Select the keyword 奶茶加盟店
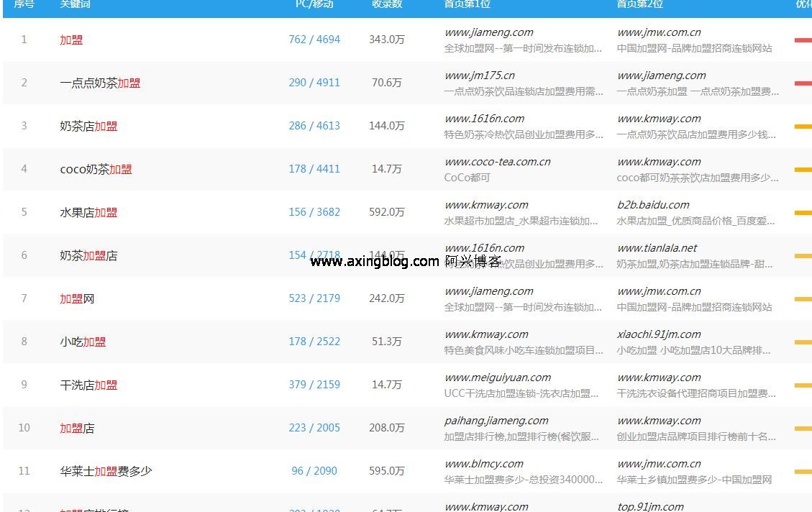Screen dimensions: 812x512 point(88,256)
